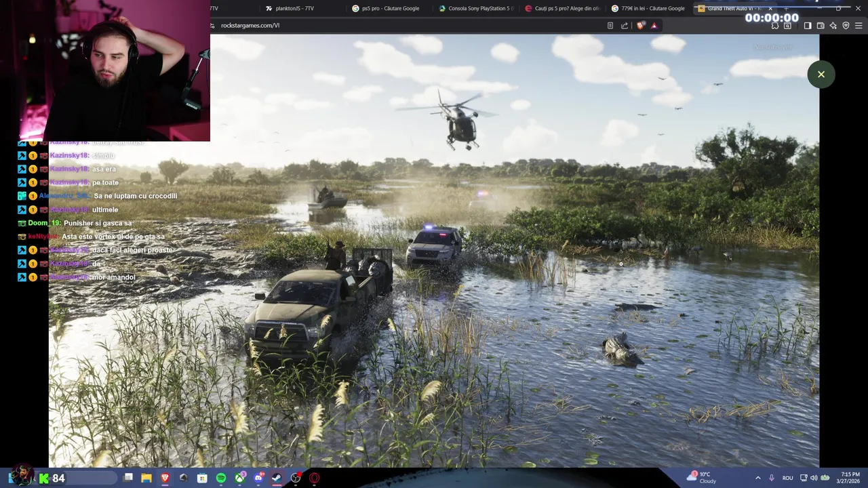Open the browser extensions puzzle icon
Image resolution: width=868 pixels, height=488 pixels.
(775, 26)
